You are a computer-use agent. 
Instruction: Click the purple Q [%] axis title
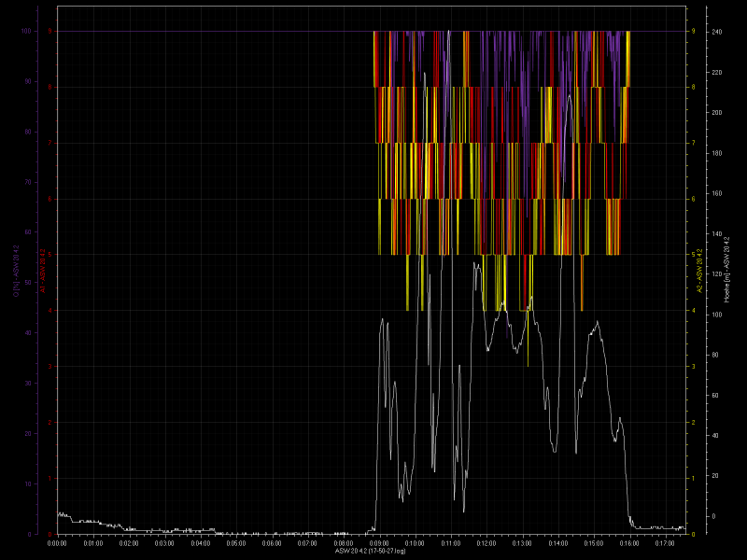[16, 271]
